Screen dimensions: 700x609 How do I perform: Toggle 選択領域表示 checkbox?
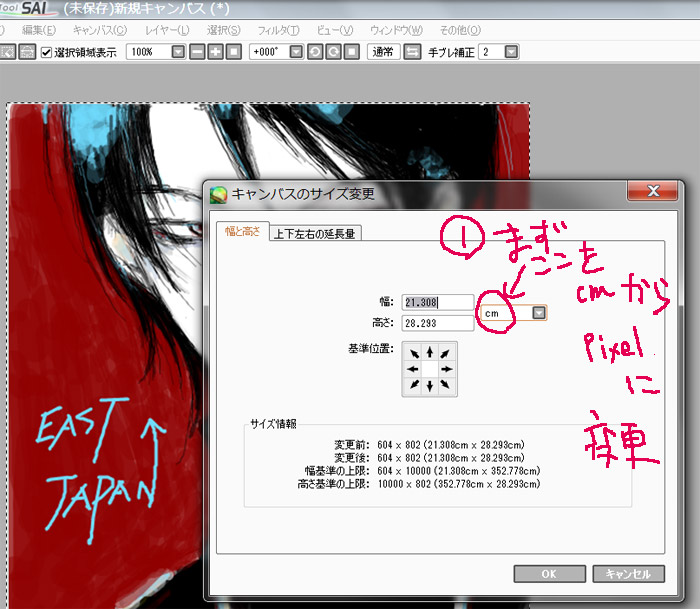click(x=46, y=52)
